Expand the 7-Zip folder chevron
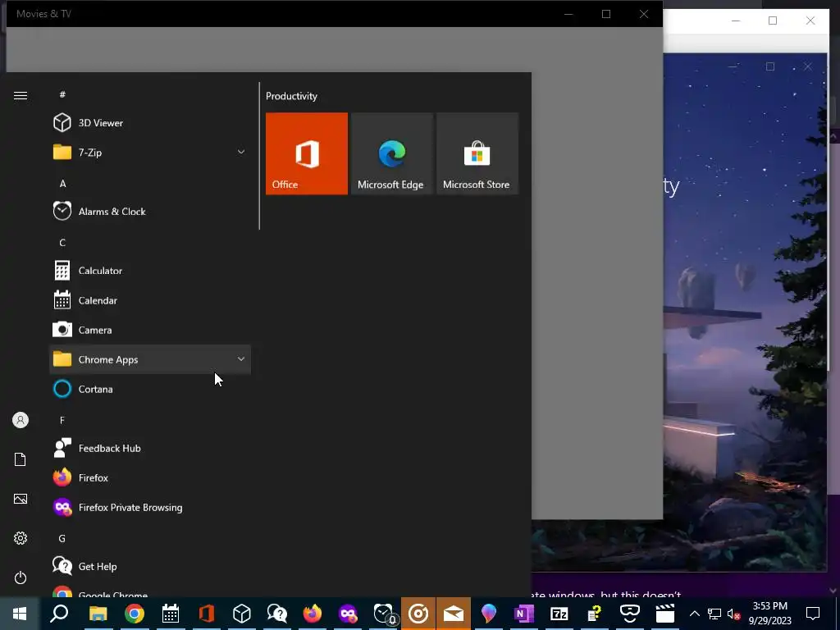840x630 pixels. click(x=241, y=152)
